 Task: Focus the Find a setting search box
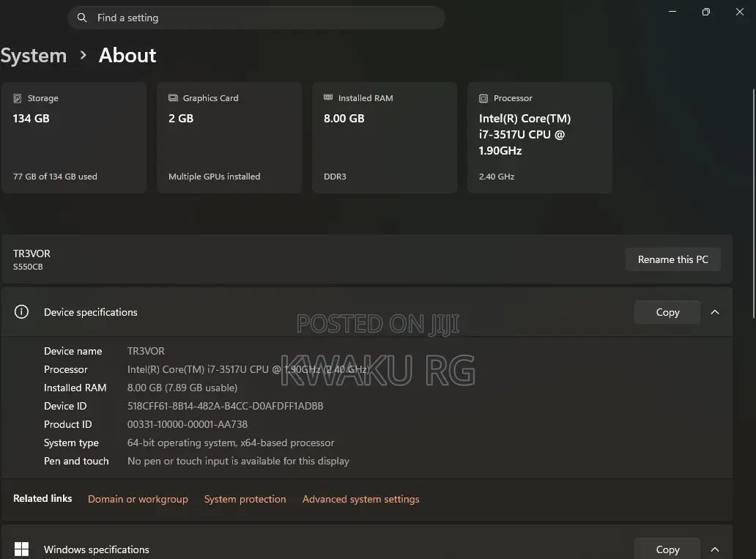point(256,18)
